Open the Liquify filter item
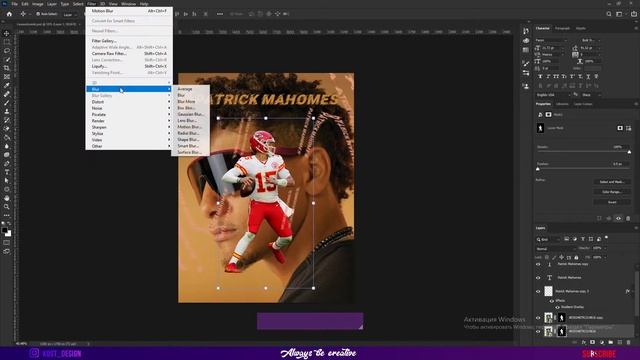 (x=128, y=66)
